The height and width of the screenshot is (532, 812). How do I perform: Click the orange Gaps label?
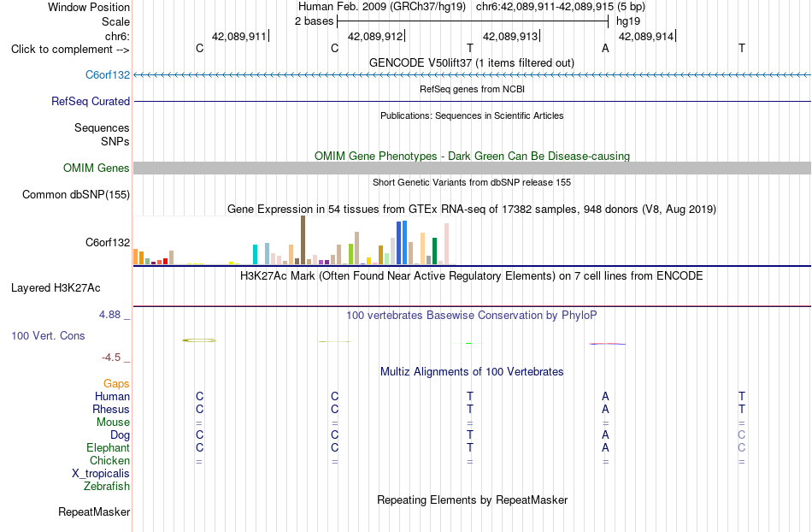click(116, 383)
